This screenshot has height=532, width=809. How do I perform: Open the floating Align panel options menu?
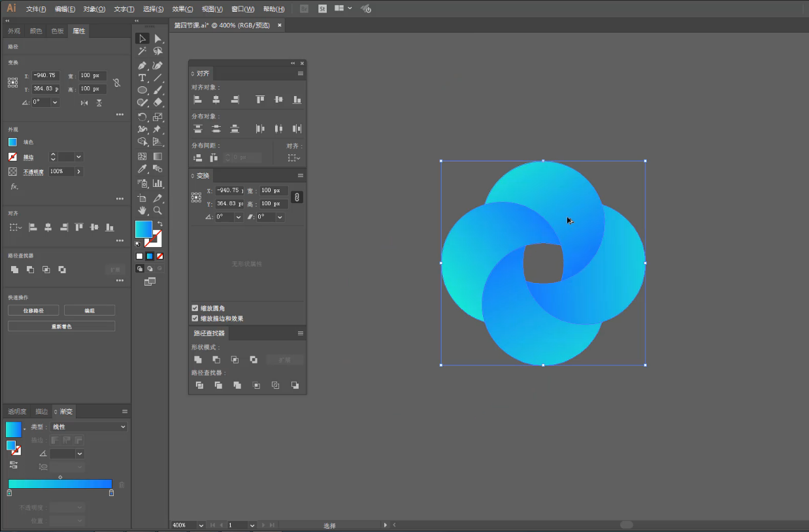[x=301, y=73]
